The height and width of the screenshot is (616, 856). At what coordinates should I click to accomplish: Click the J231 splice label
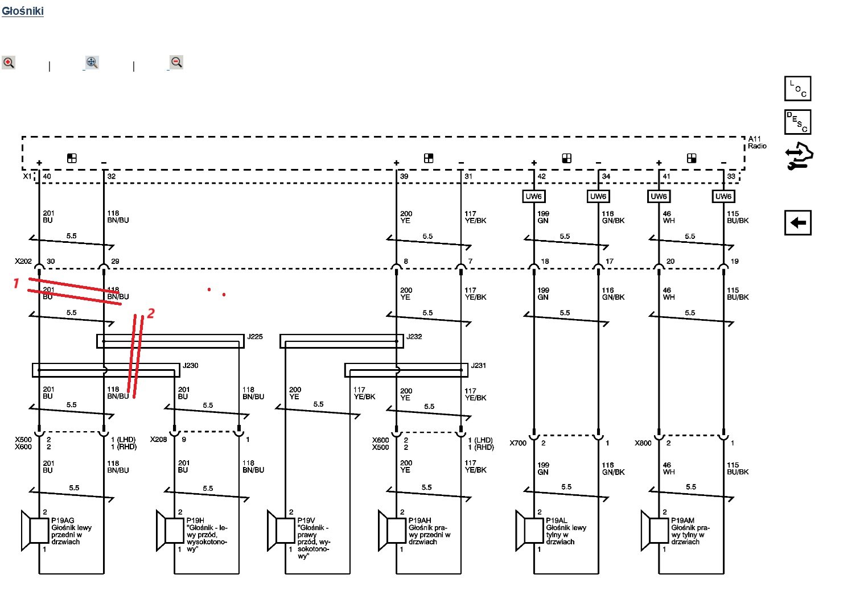point(479,366)
